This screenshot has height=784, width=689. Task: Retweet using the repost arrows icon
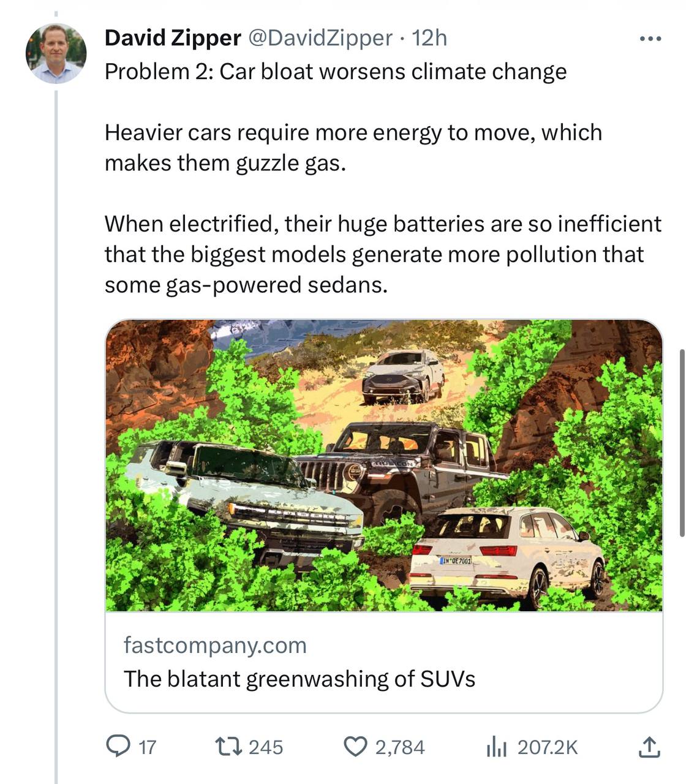tap(230, 747)
